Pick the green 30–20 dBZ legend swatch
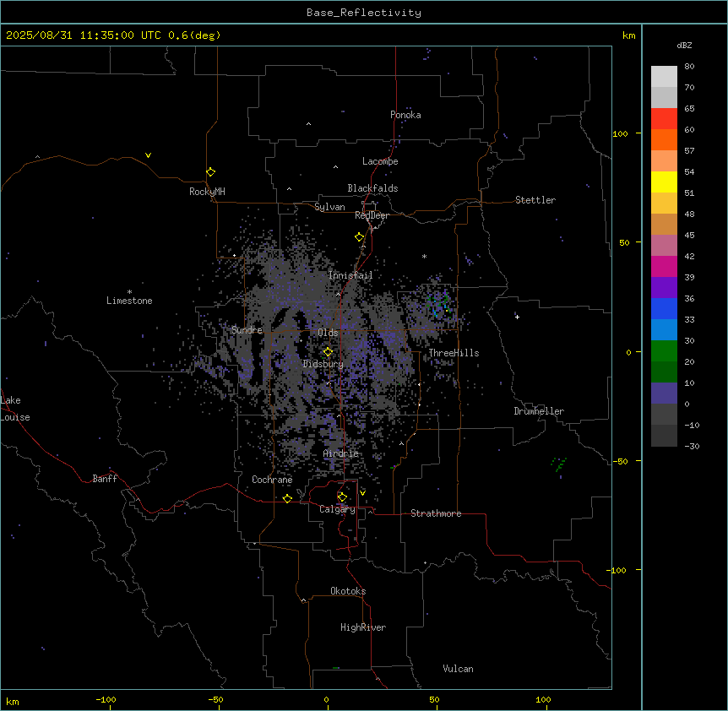 click(x=664, y=351)
